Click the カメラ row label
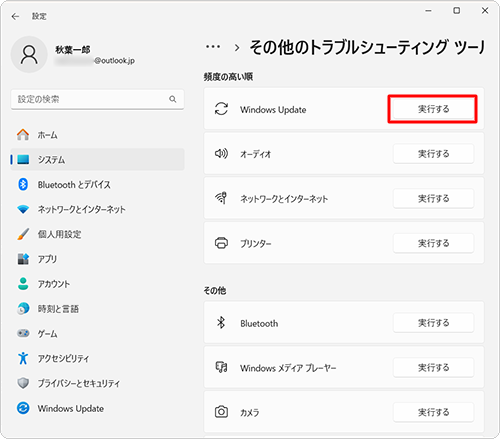 [x=250, y=413]
